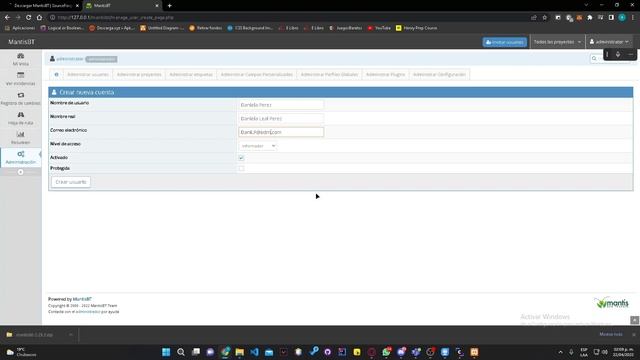Screen dimensions: 640x360
Task: Open Resumen in the sidebar
Action: [20, 138]
